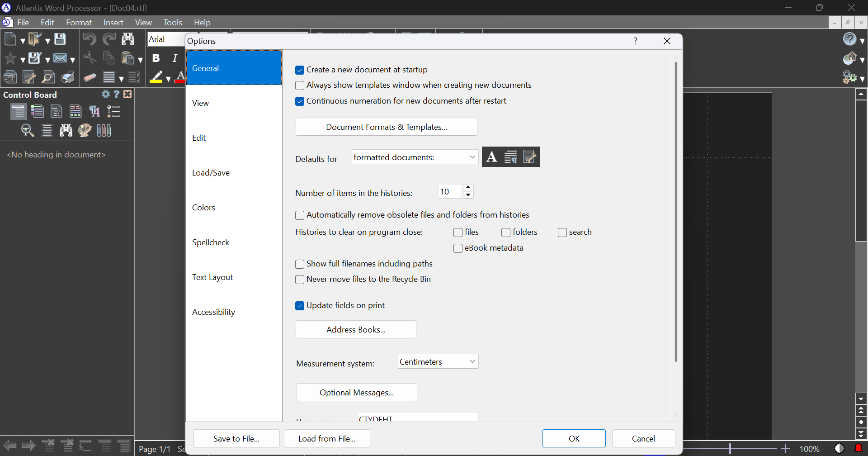Switch to the Load/Save options tab

[234, 173]
